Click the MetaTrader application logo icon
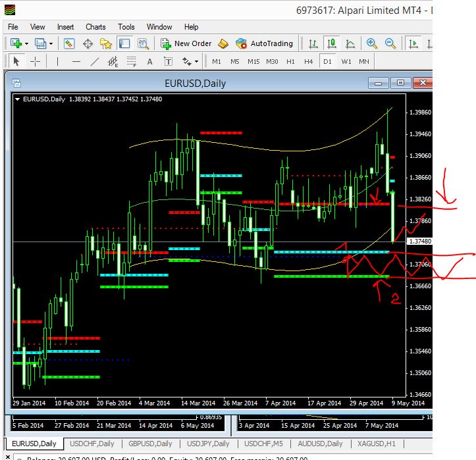Screen dimensions: 476x460 coord(10,10)
